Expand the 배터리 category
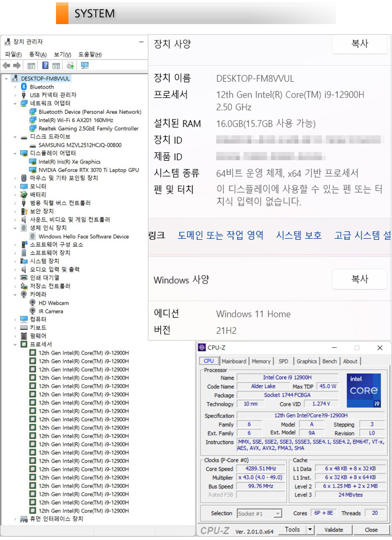Image resolution: width=392 pixels, height=540 pixels. tap(15, 194)
